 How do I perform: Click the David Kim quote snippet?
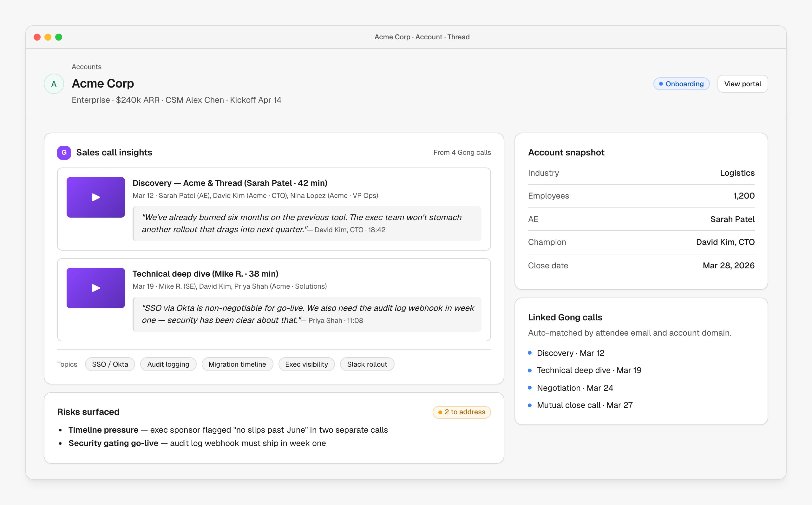(307, 223)
